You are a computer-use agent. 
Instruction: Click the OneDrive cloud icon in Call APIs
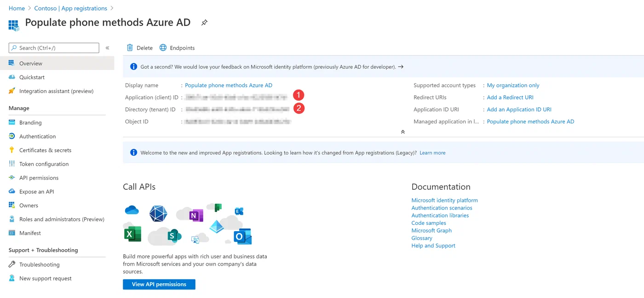(132, 210)
